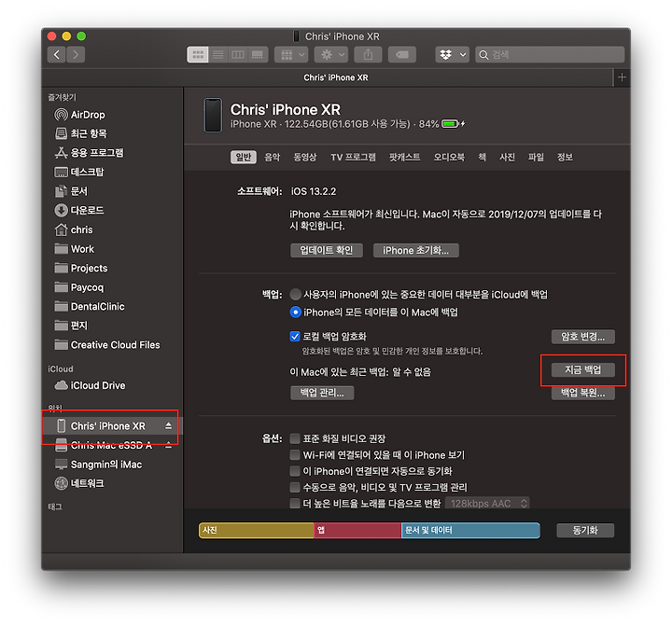This screenshot has width=672, height=625.
Task: Enable Wi-Fi iPhone 보기 checkbox
Action: pos(295,455)
